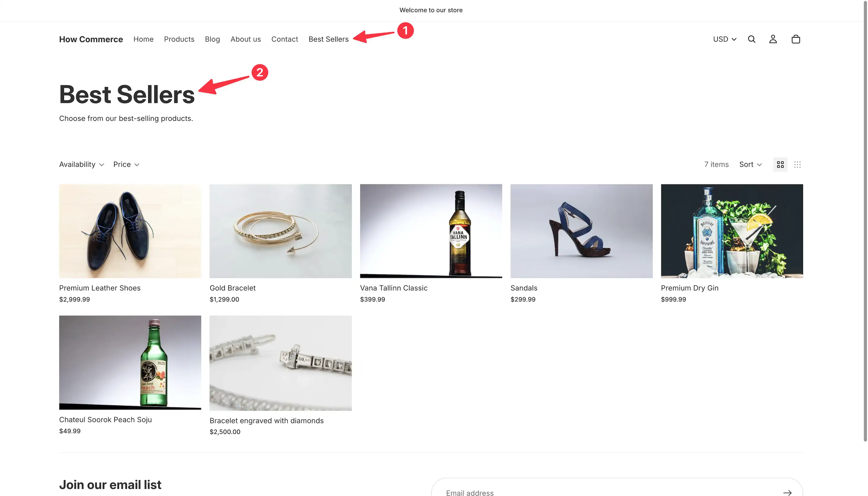Click the page vertical scrollbar

point(865,221)
